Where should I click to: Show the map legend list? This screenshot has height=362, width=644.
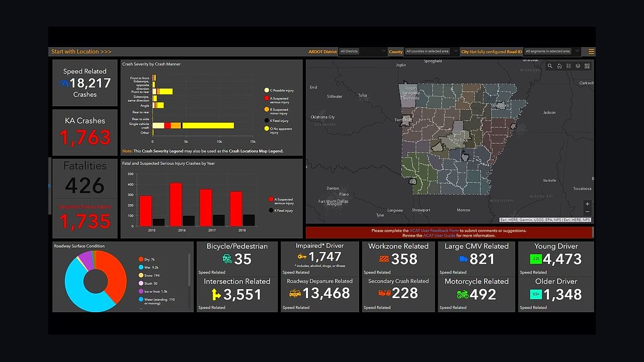568,66
